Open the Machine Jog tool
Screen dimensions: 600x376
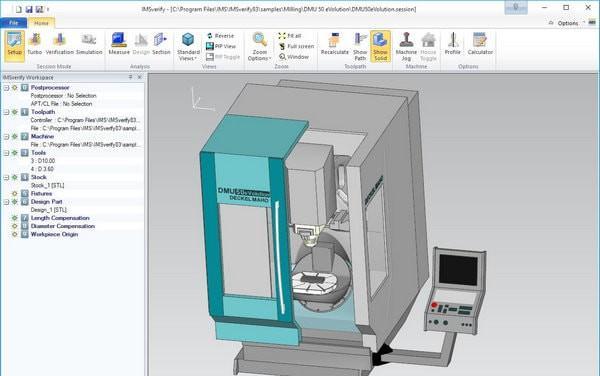[x=406, y=47]
